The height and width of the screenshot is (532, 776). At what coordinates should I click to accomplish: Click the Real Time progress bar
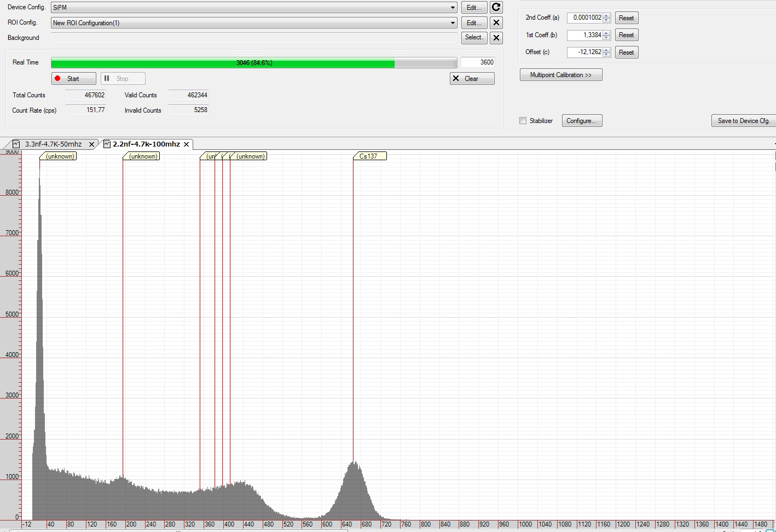(x=253, y=63)
